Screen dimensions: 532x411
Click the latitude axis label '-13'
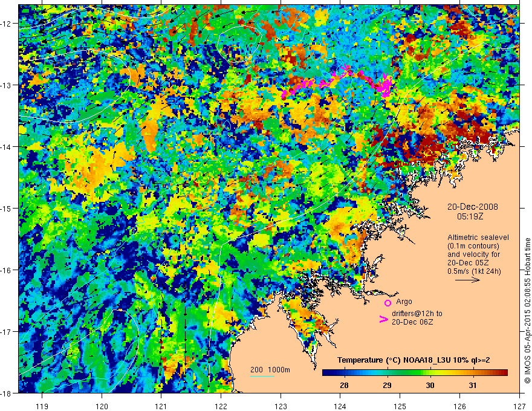(7, 85)
